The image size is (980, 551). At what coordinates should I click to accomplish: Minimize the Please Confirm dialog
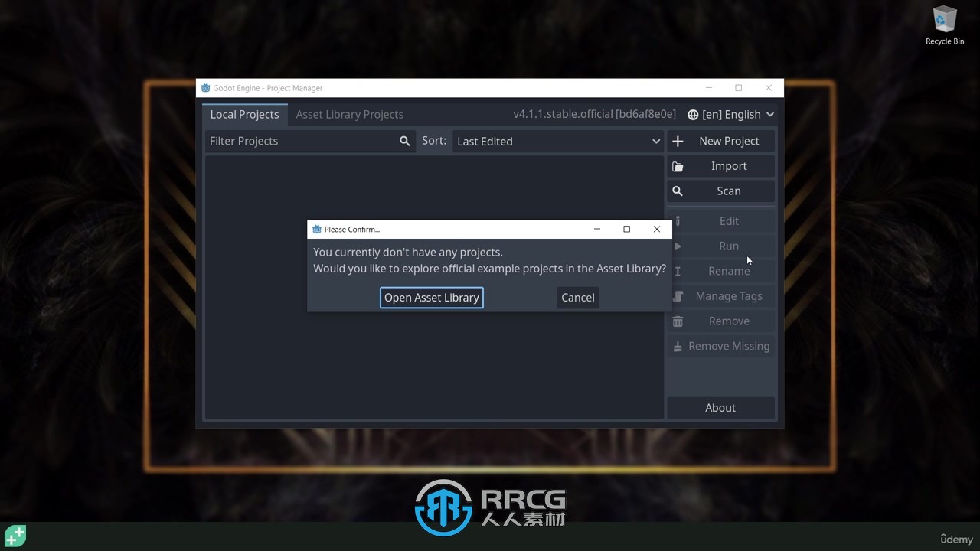[x=597, y=229]
